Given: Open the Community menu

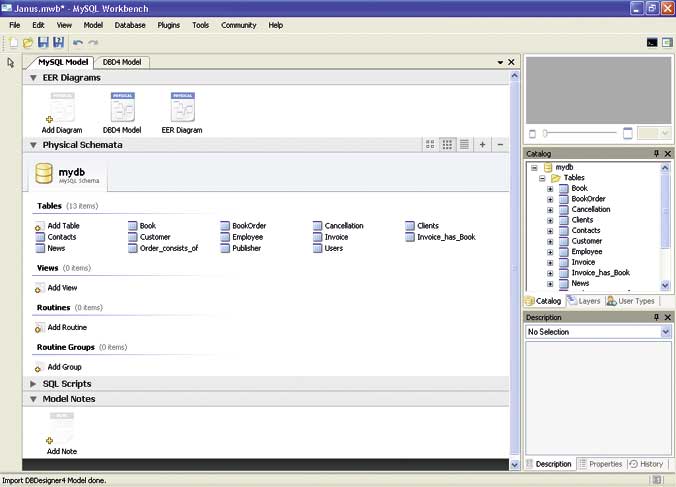Looking at the screenshot, I should point(238,25).
